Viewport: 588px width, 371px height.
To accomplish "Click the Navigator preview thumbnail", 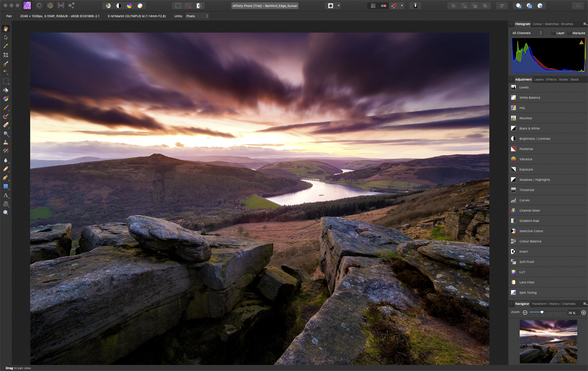I will 548,341.
